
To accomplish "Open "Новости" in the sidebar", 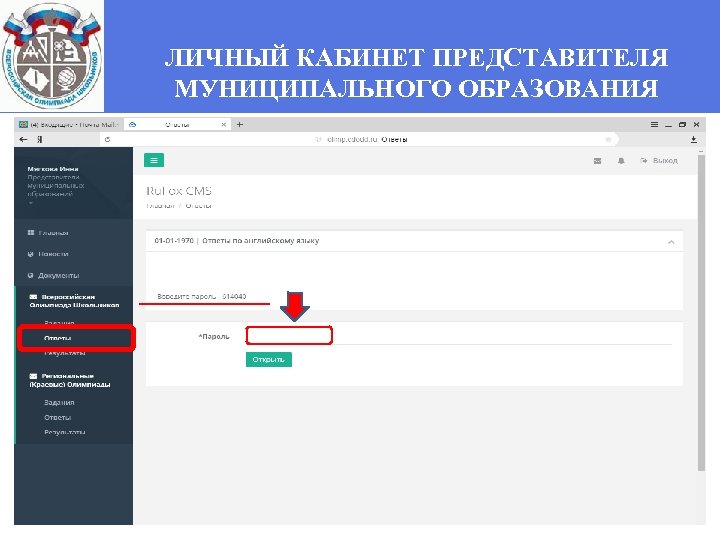I will pos(48,254).
